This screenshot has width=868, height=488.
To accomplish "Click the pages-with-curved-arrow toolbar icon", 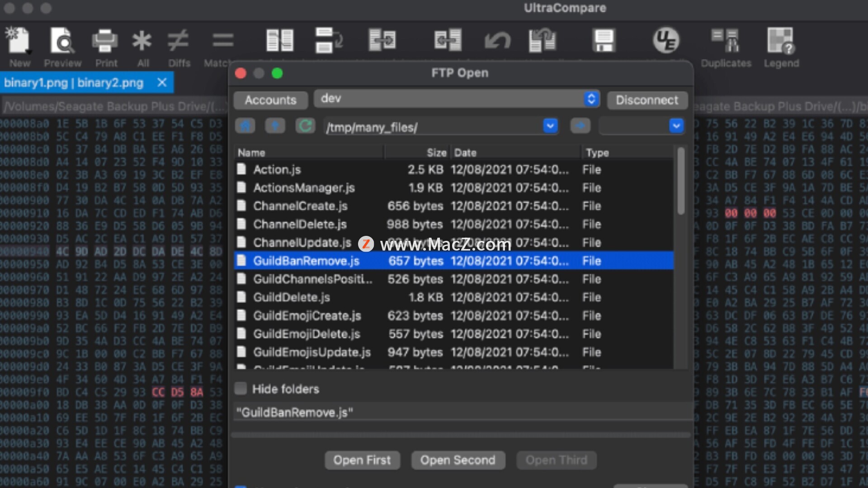I will 329,41.
